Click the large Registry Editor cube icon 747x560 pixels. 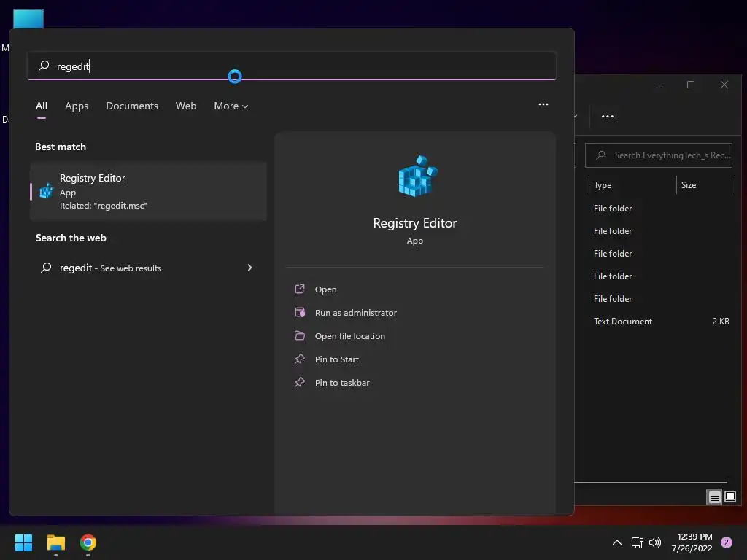point(417,176)
